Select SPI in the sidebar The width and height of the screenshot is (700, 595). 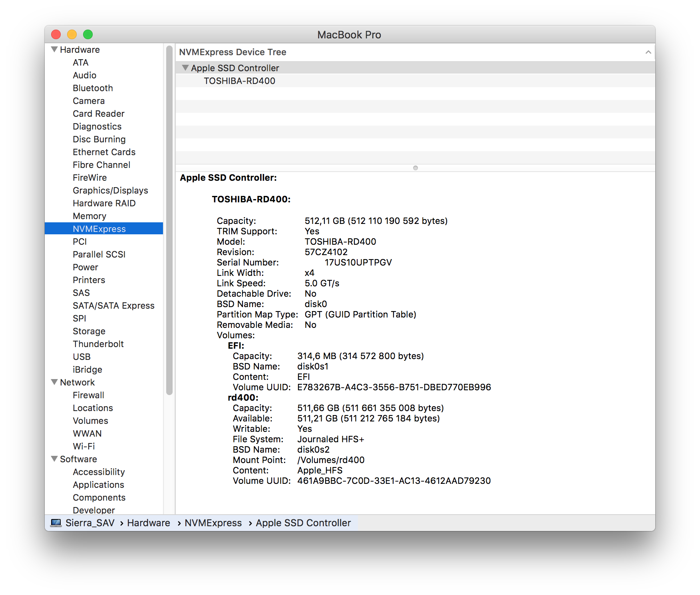coord(80,318)
